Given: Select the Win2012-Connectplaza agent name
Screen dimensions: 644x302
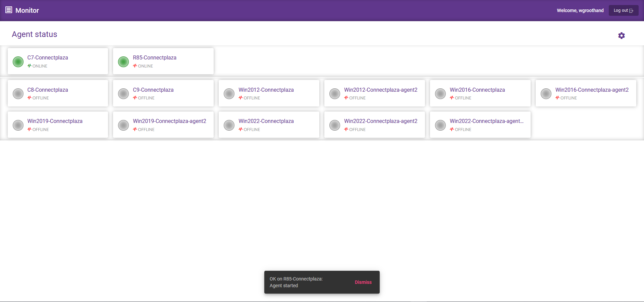Looking at the screenshot, I should click(266, 90).
